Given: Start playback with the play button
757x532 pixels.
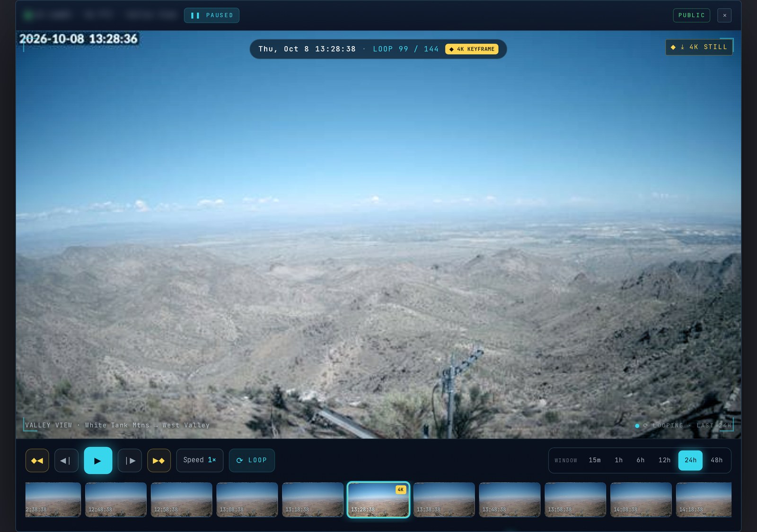Looking at the screenshot, I should [98, 461].
